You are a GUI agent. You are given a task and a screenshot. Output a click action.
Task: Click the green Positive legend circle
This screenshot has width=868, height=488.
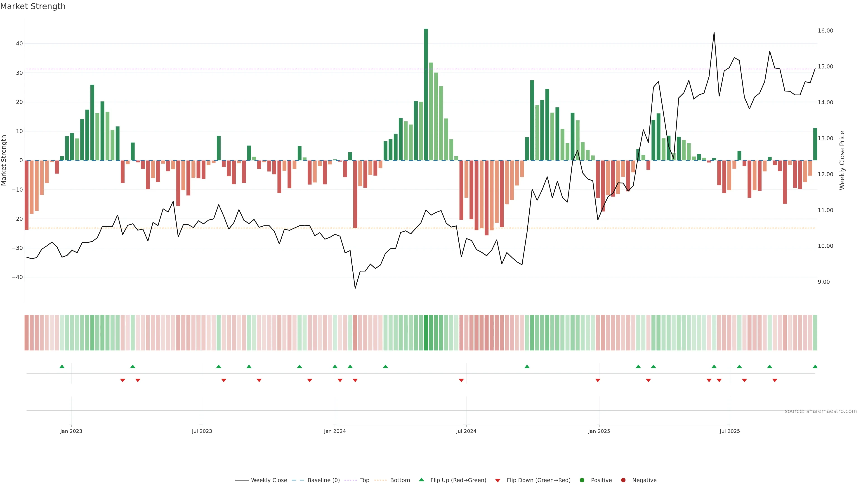(582, 480)
